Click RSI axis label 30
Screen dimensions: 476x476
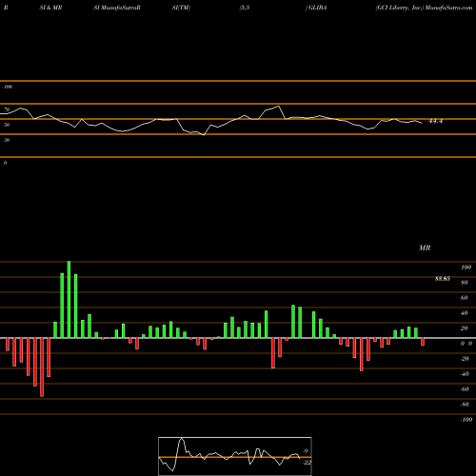(x=7, y=140)
